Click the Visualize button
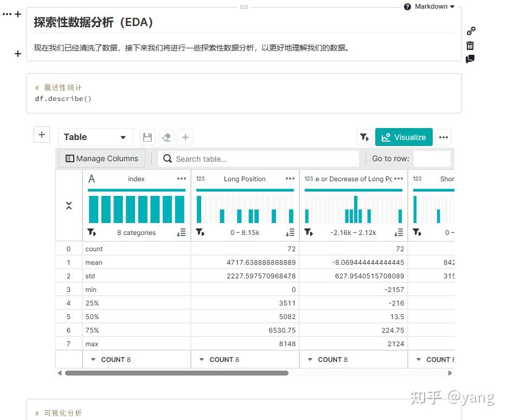507x420 pixels. coord(403,137)
